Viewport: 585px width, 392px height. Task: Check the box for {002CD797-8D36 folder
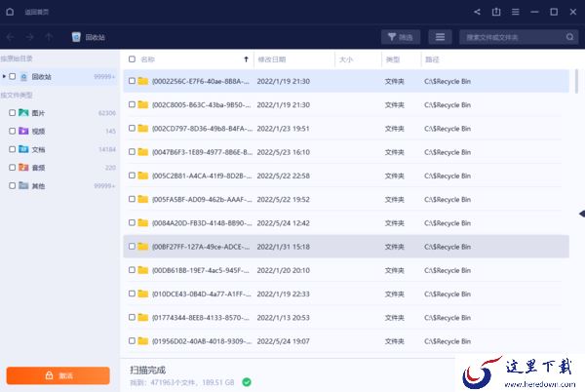click(x=132, y=128)
